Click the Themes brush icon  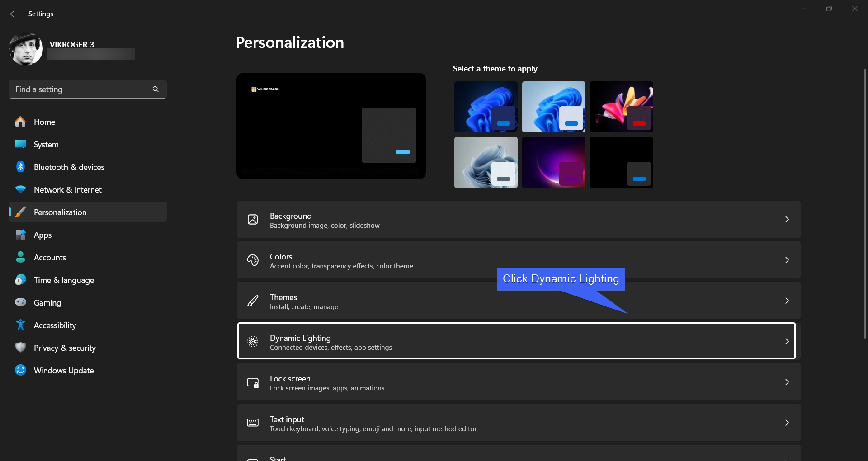253,301
